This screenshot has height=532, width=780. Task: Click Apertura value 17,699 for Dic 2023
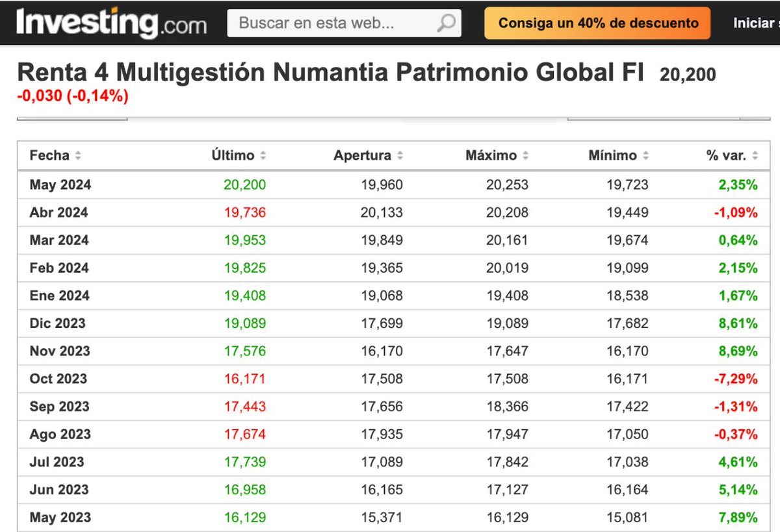pos(382,323)
